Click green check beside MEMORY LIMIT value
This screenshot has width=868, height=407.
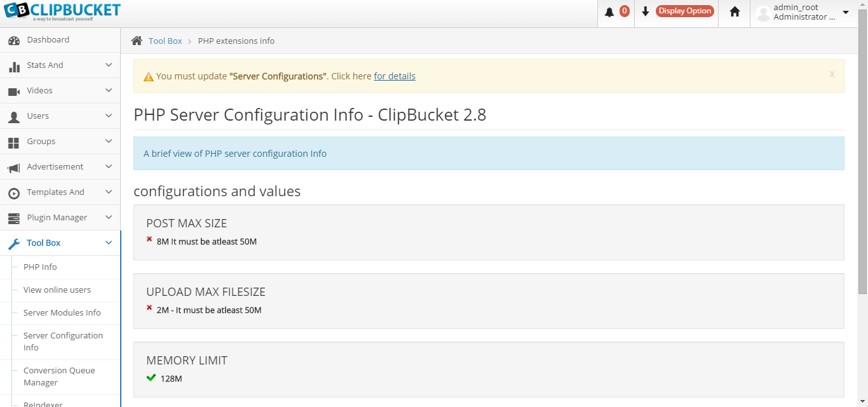click(151, 377)
